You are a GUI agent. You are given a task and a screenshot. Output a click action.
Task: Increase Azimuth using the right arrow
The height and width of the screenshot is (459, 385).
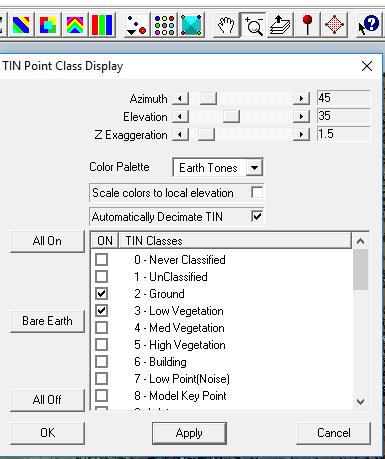pyautogui.click(x=301, y=98)
